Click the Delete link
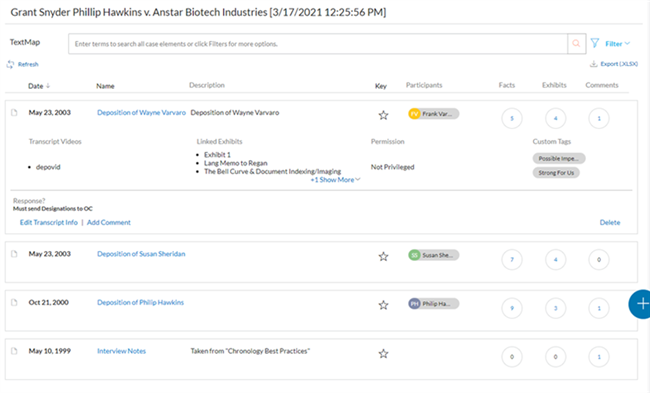The image size is (650, 393). coord(610,223)
